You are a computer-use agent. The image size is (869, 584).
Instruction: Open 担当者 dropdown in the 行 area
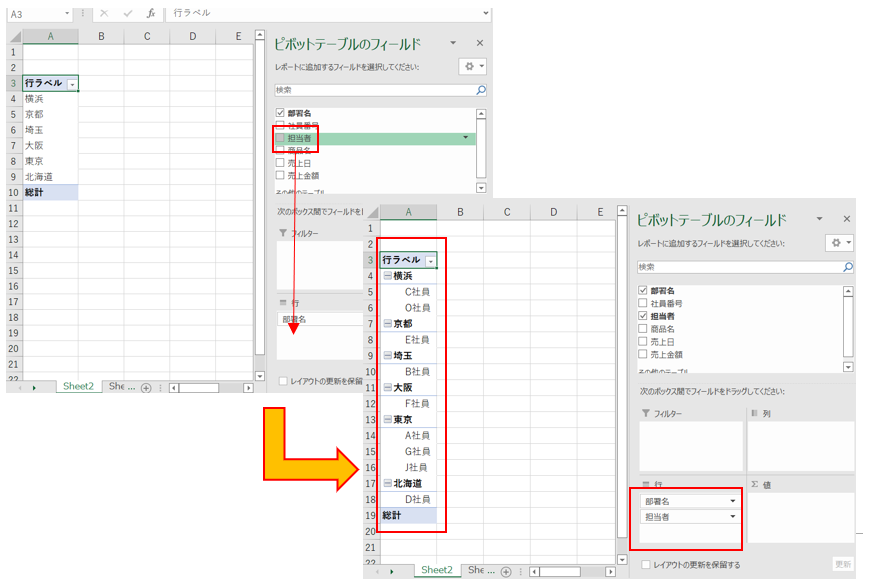733,517
